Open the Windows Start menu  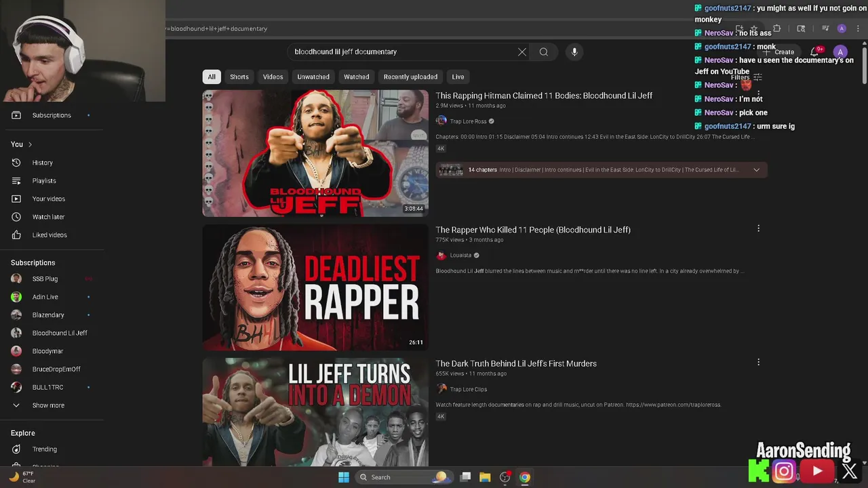pyautogui.click(x=344, y=477)
